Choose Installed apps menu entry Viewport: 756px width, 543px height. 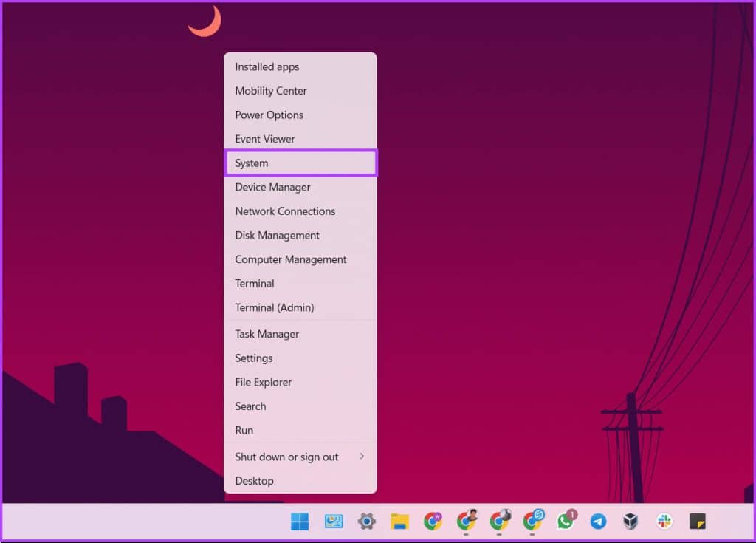coord(300,66)
